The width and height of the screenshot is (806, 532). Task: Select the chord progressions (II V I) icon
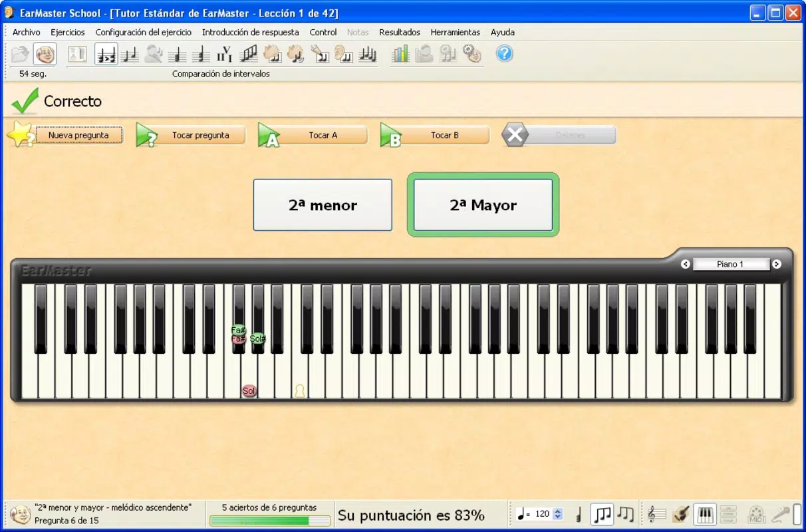click(x=224, y=54)
